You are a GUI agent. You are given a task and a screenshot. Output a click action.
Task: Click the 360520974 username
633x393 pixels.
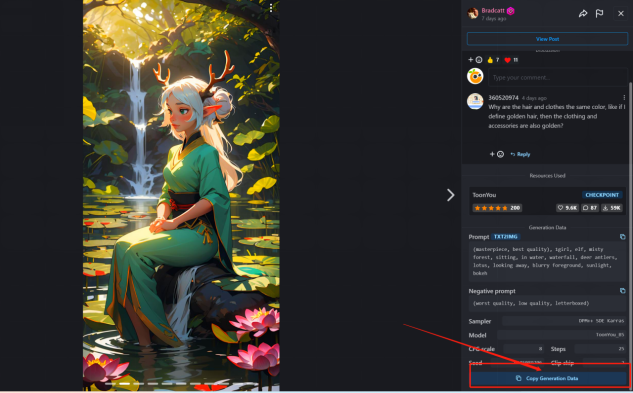point(503,98)
